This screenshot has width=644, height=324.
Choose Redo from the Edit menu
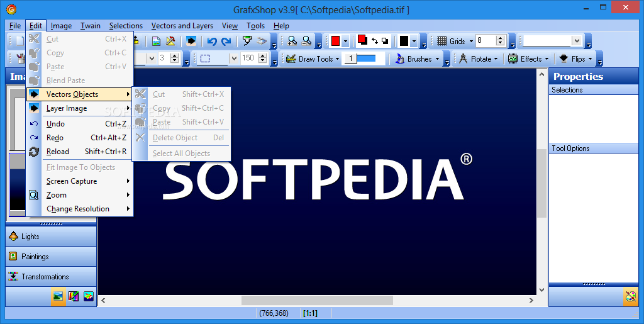click(x=80, y=138)
